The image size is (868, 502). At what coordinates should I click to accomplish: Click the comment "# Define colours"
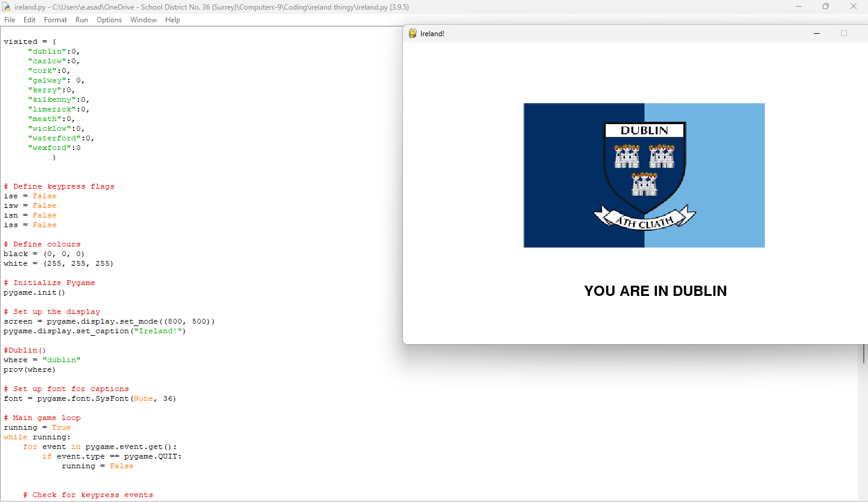pyautogui.click(x=42, y=244)
